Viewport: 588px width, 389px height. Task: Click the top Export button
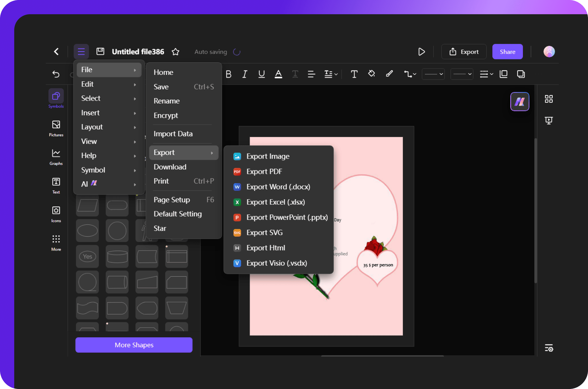coord(464,52)
